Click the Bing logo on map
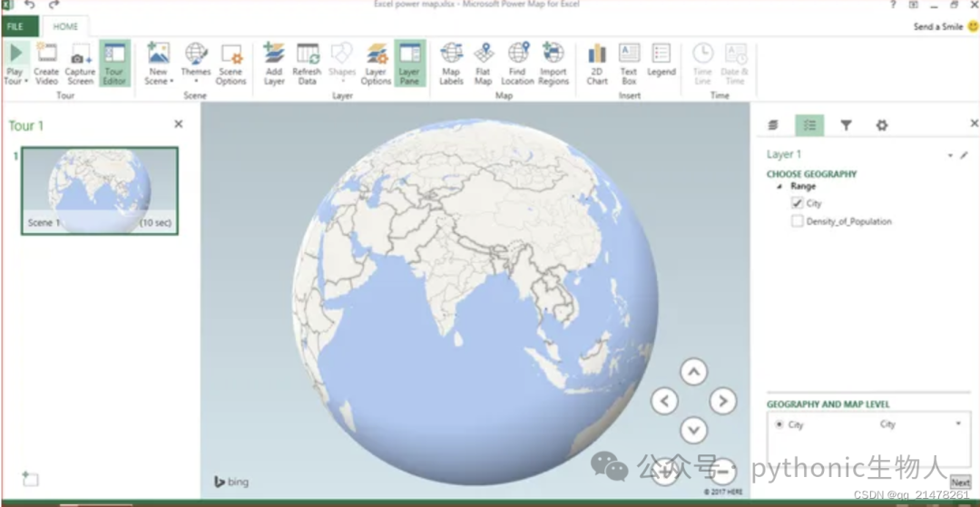 click(x=231, y=482)
